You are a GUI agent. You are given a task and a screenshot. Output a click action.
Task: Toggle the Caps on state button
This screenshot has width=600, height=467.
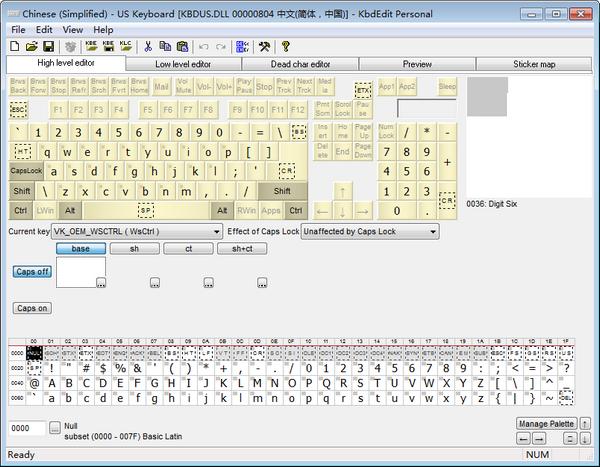(32, 308)
